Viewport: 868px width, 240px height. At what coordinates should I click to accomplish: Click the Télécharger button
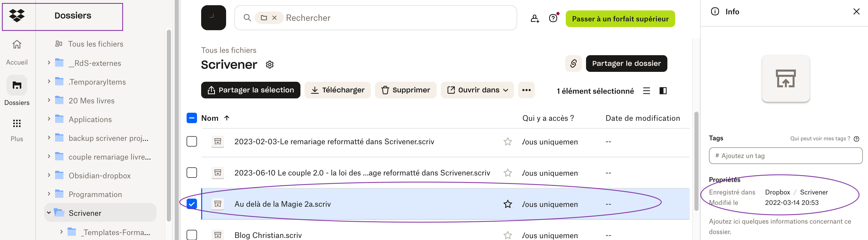point(337,90)
